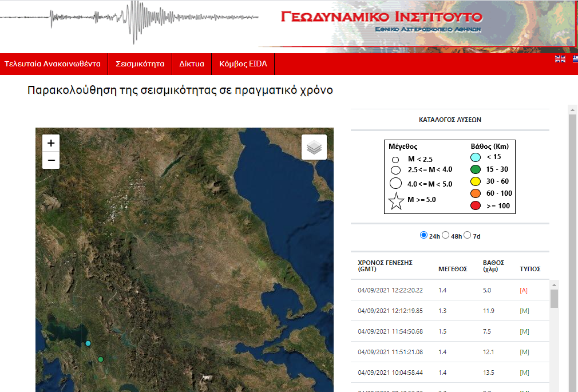
Task: Click the cyan earthquake marker on map
Action: pos(88,343)
